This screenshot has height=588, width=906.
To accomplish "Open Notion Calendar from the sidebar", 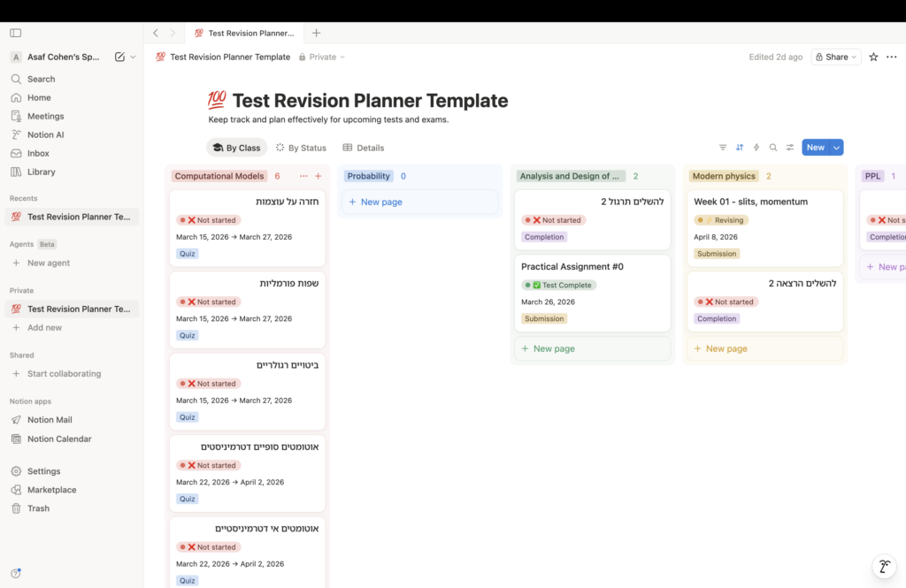I will coord(59,439).
